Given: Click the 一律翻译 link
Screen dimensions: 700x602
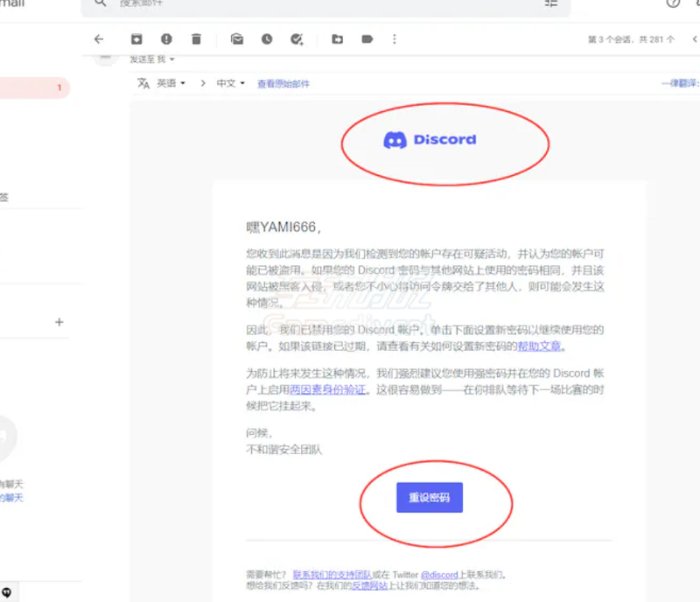Looking at the screenshot, I should 681,83.
